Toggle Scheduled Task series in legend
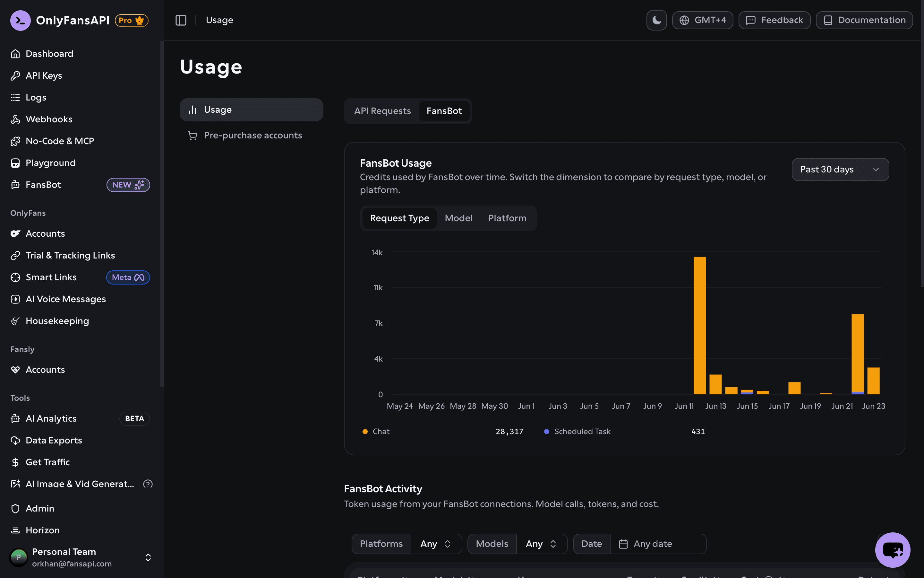Screen dimensions: 924x578 tap(577, 432)
